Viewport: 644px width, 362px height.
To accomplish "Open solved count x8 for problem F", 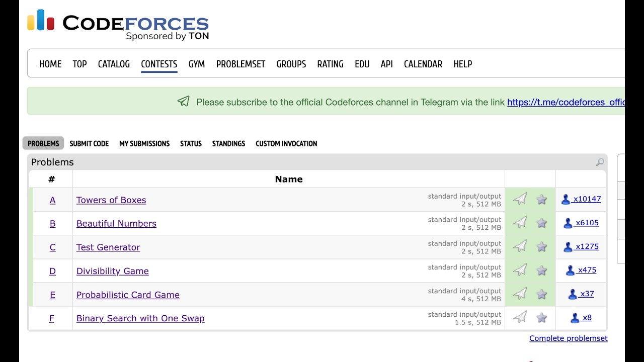I will pyautogui.click(x=581, y=318).
